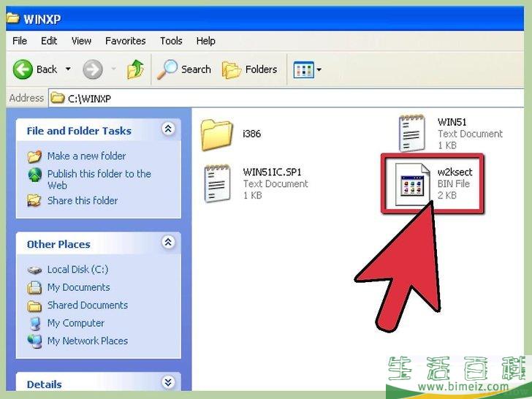532x399 pixels.
Task: Open the Favorites menu
Action: pos(126,41)
